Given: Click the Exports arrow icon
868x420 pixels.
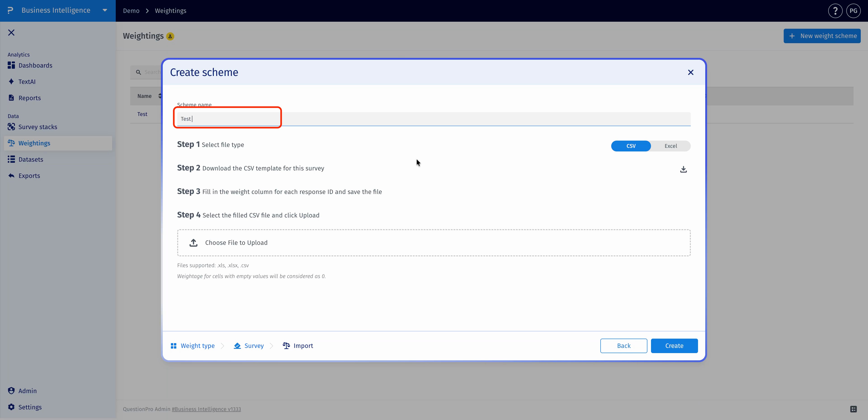Looking at the screenshot, I should tap(11, 175).
